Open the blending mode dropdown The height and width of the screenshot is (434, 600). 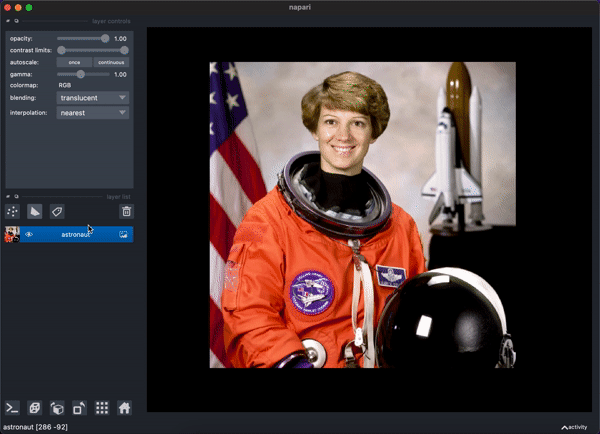[93, 98]
